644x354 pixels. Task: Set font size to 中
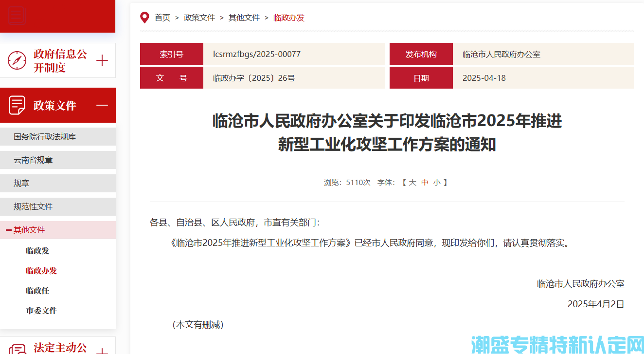pos(425,183)
